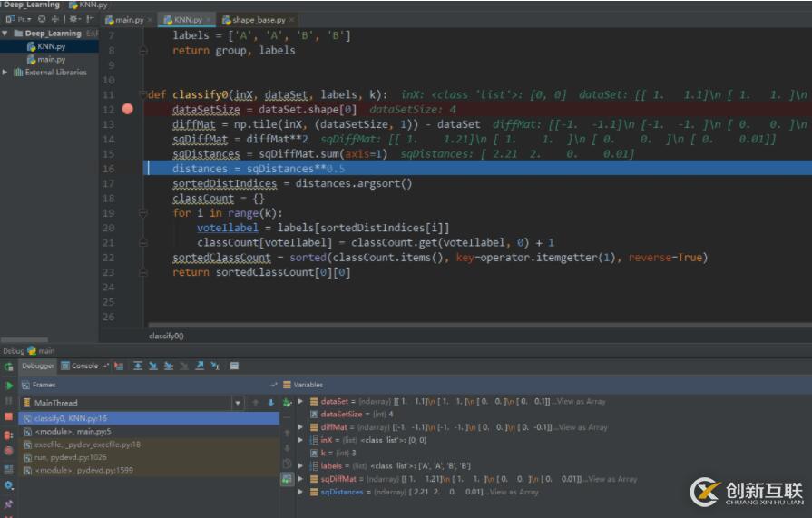Expand the sqDiffMat variable
Viewport: 812px width, 518px height.
pos(300,479)
